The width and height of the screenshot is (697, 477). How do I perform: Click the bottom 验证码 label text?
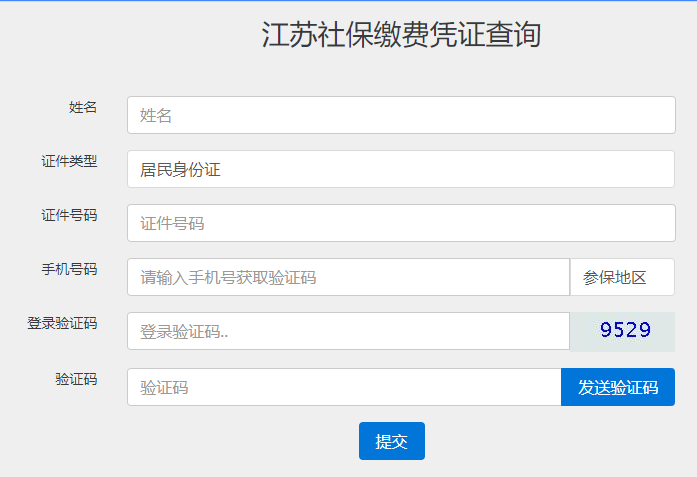(76, 379)
